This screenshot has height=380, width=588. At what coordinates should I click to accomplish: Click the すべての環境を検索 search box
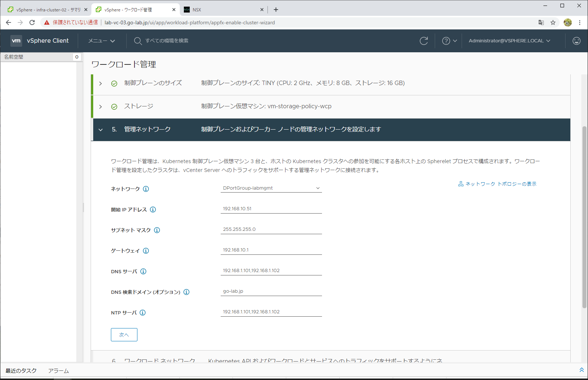[167, 41]
